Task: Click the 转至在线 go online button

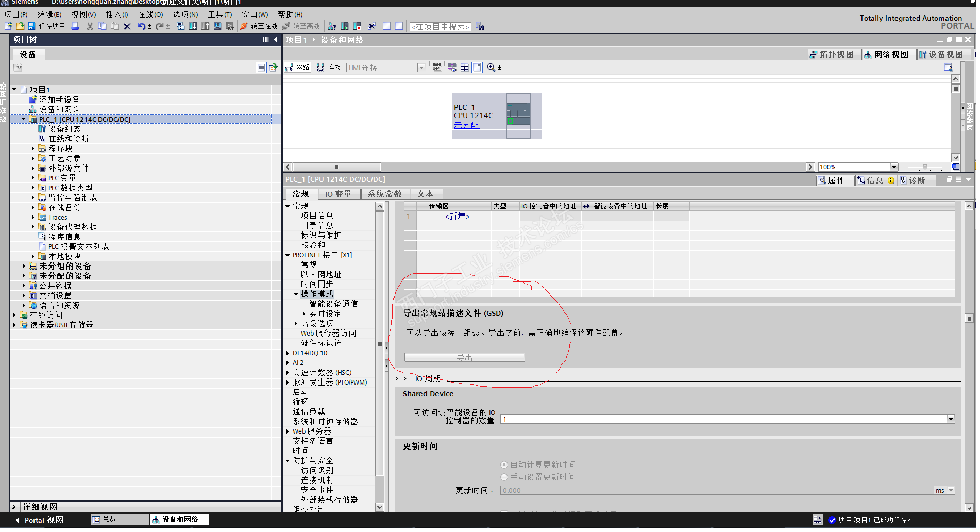Action: tap(259, 26)
